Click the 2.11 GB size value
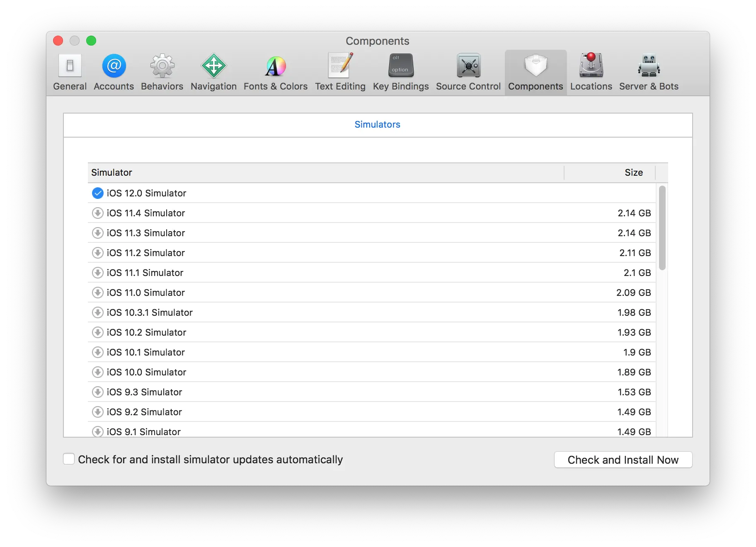Viewport: 756px width, 547px height. [x=635, y=253]
